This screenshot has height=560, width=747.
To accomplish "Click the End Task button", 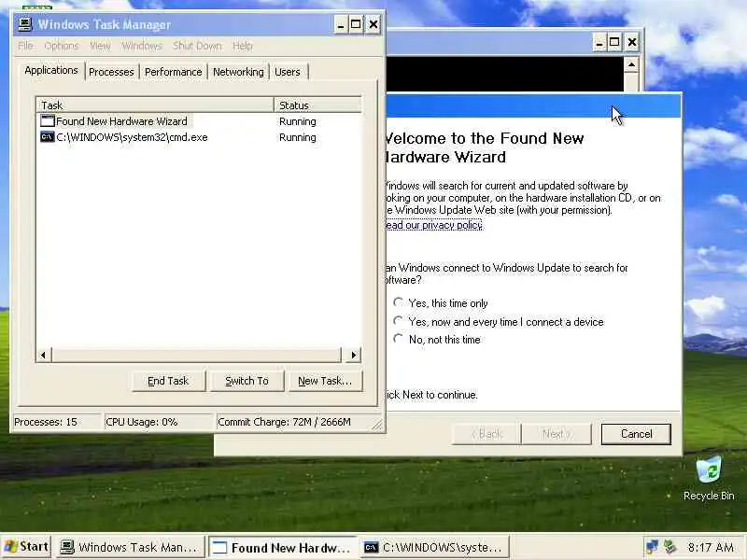I will [168, 381].
